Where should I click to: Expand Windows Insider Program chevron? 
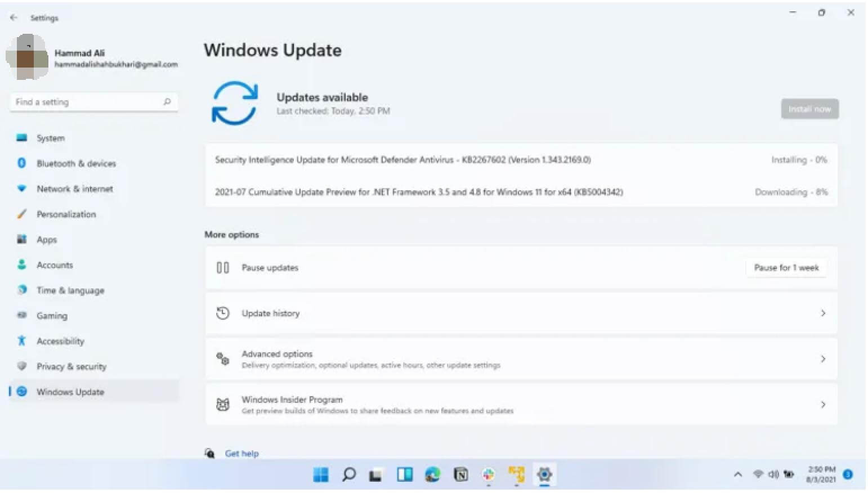pos(823,405)
